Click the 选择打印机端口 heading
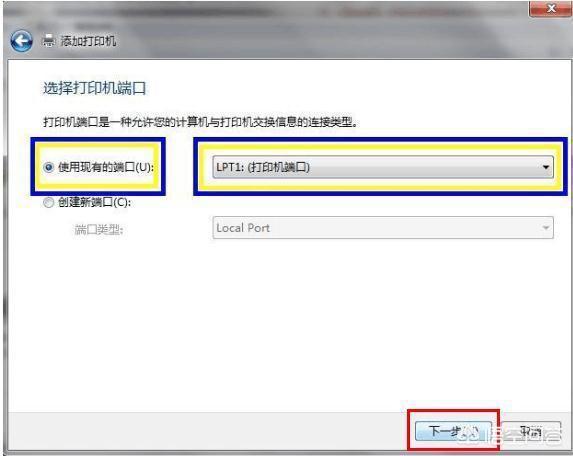The width and height of the screenshot is (573, 456). 95,88
